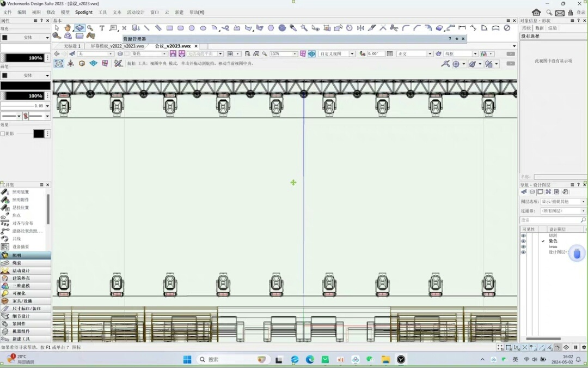
Task: Pick the Rectangle drawing tool
Action: [169, 28]
